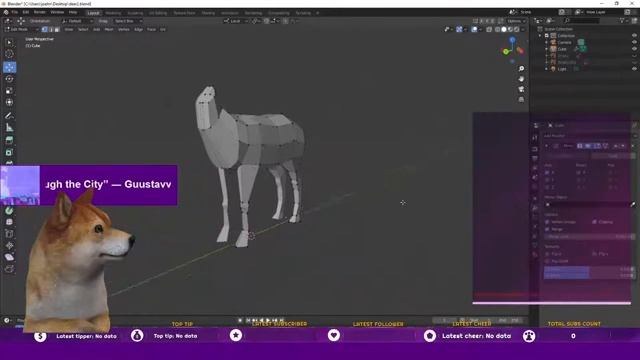The height and width of the screenshot is (360, 640).
Task: Open the Default orientation dropdown
Action: tap(77, 21)
